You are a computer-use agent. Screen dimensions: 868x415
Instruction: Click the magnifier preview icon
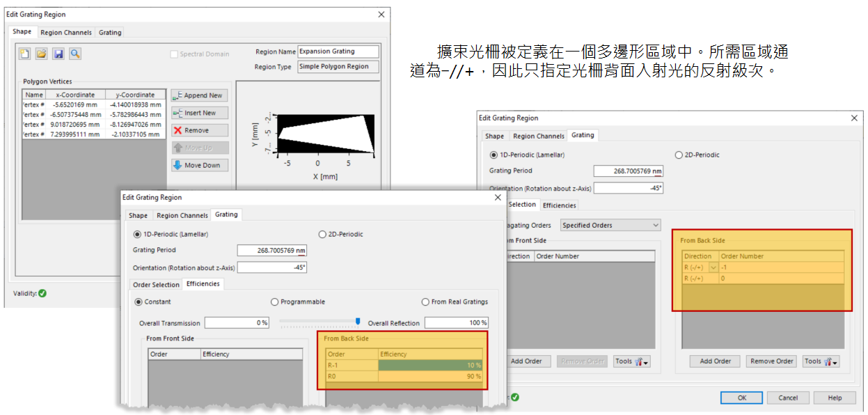pyautogui.click(x=75, y=54)
